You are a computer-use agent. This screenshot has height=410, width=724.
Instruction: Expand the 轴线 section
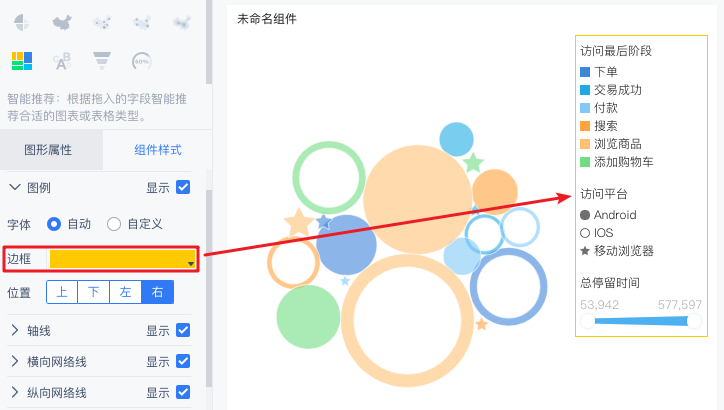click(x=15, y=331)
